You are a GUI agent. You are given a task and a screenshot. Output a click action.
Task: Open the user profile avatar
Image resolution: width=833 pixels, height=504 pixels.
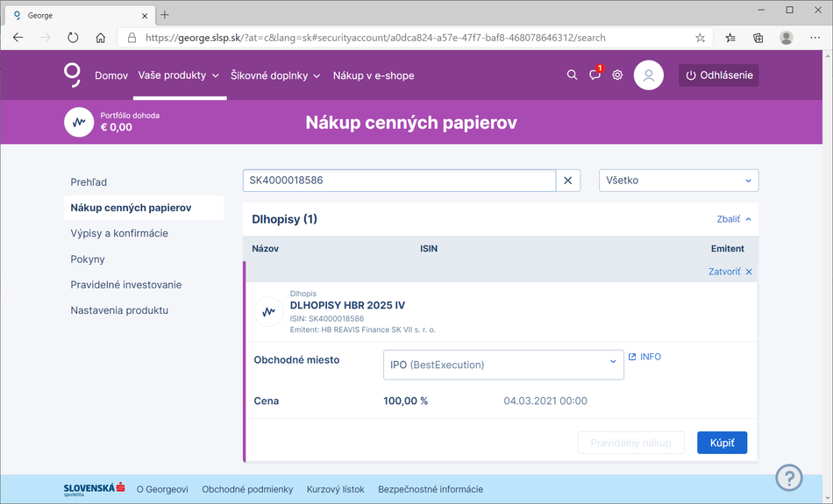coord(648,75)
